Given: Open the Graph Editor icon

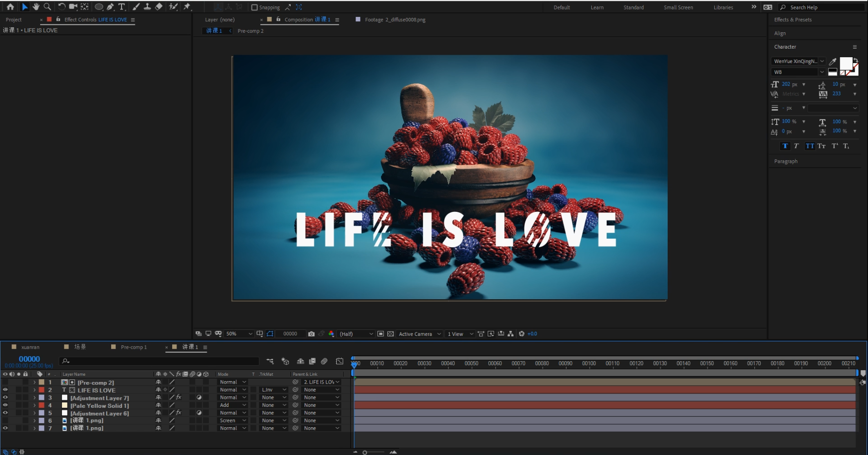Looking at the screenshot, I should [339, 361].
